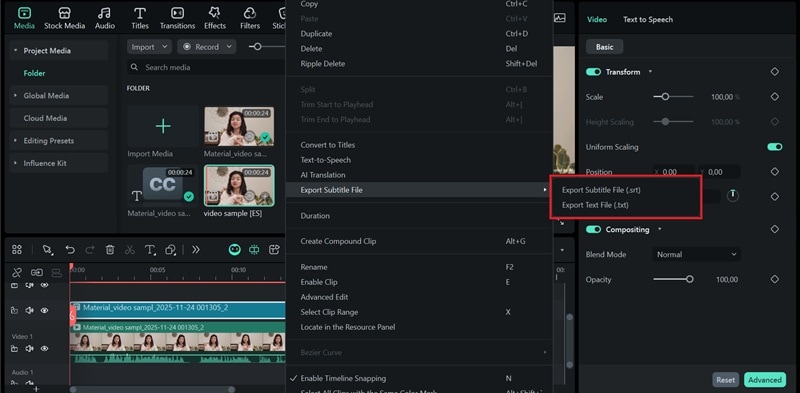Click the scissors split icon
Image resolution: width=800 pixels, height=393 pixels.
pos(130,249)
